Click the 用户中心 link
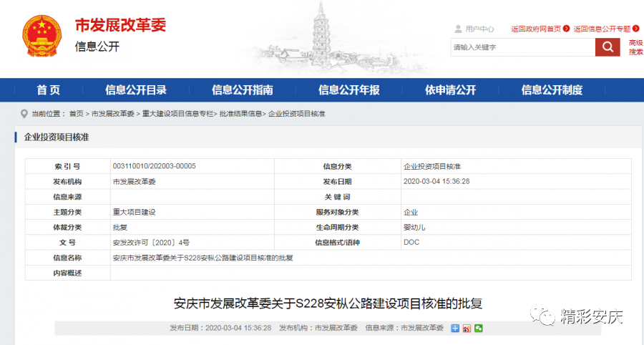This screenshot has height=345, width=644. [479, 29]
